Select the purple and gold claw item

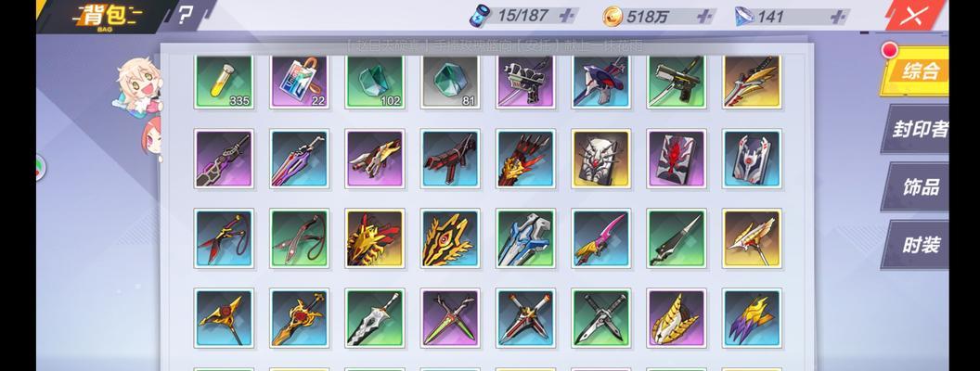(x=752, y=318)
